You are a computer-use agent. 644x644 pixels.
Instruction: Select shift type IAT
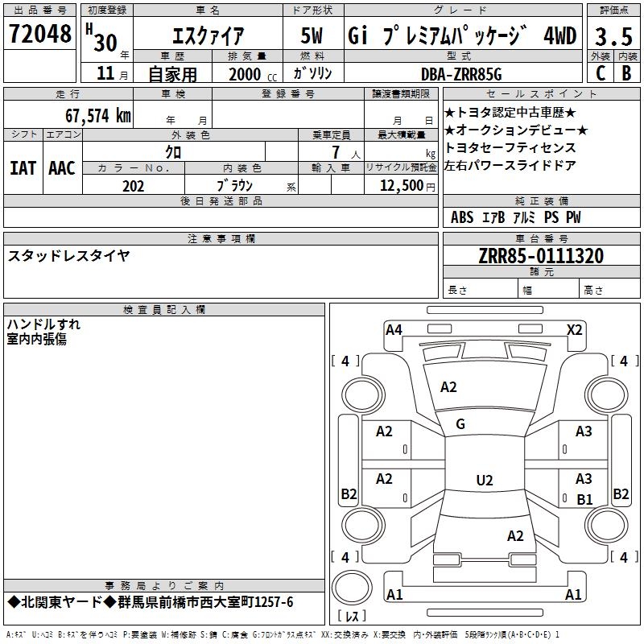coord(23,168)
